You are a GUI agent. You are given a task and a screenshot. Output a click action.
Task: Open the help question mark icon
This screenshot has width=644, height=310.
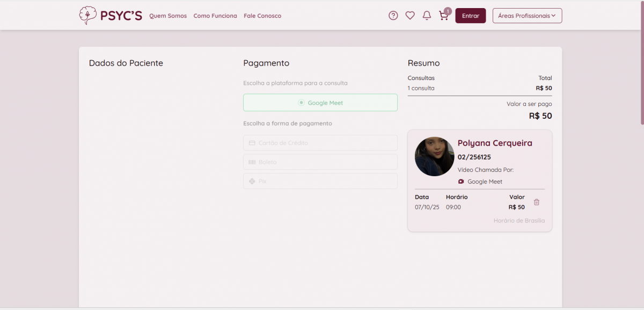[393, 16]
